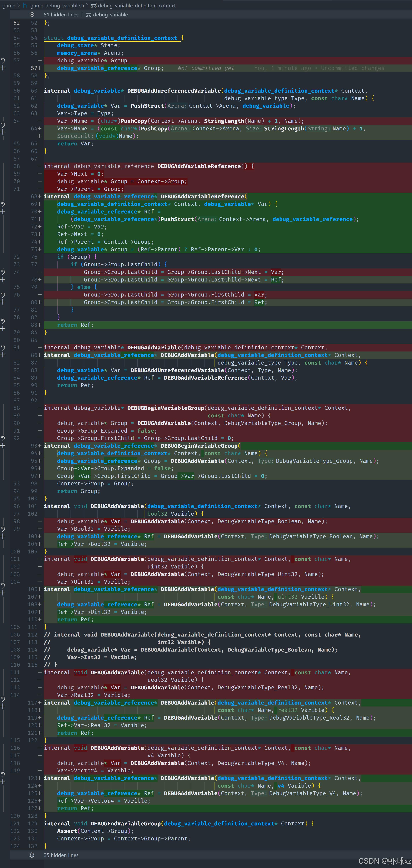This screenshot has width=412, height=868.
Task: Click the 'Not committed yet' blame annotation
Action: point(206,68)
